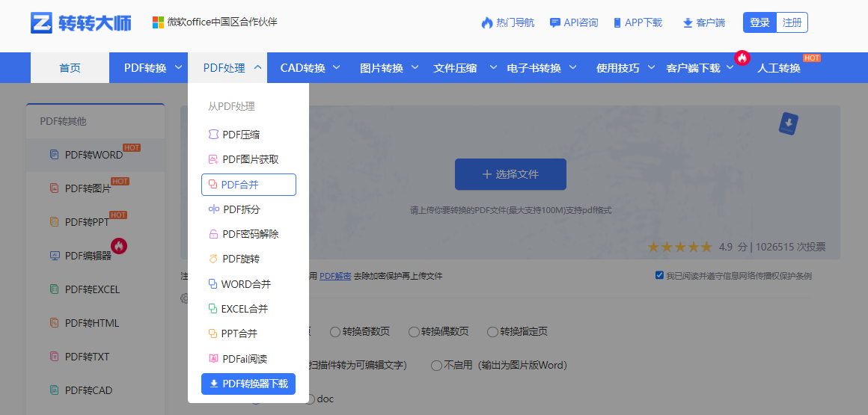This screenshot has width=868, height=415.
Task: Expand the CAD转换 menu chevron
Action: pos(337,67)
